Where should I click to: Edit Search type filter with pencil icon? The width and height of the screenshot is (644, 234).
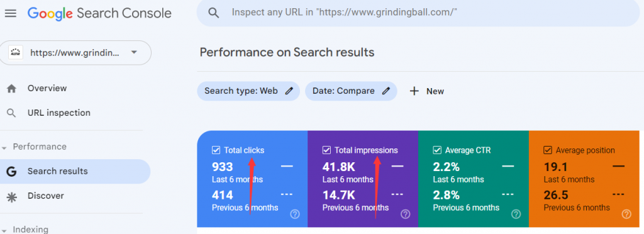pos(289,91)
